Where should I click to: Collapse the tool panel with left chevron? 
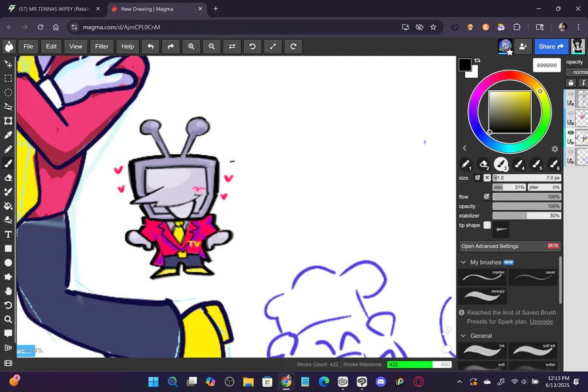[x=465, y=148]
